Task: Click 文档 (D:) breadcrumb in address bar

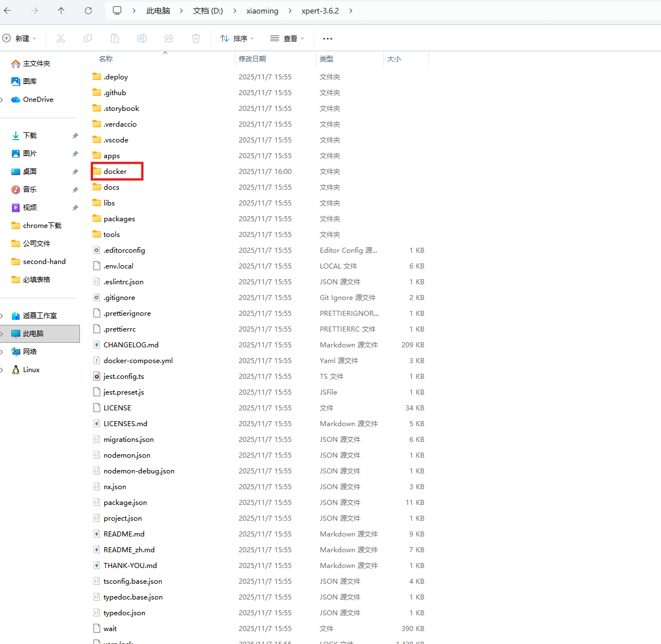Action: (x=208, y=11)
